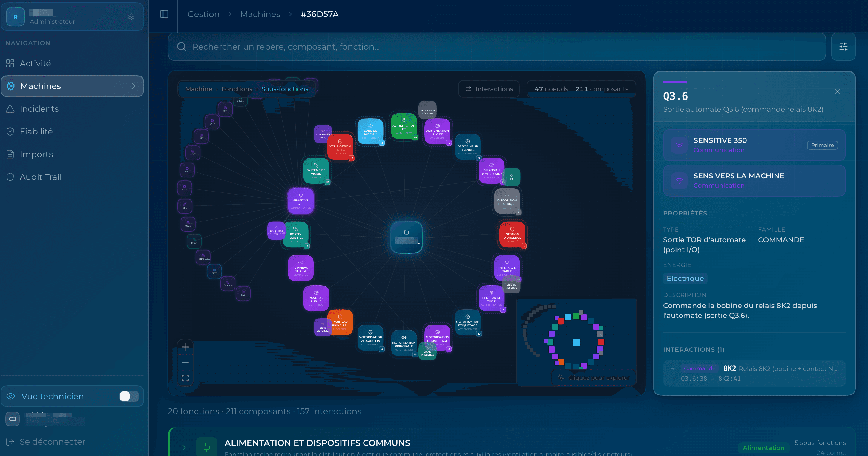Switch graph level to Fonctions
The image size is (868, 456).
(x=237, y=89)
